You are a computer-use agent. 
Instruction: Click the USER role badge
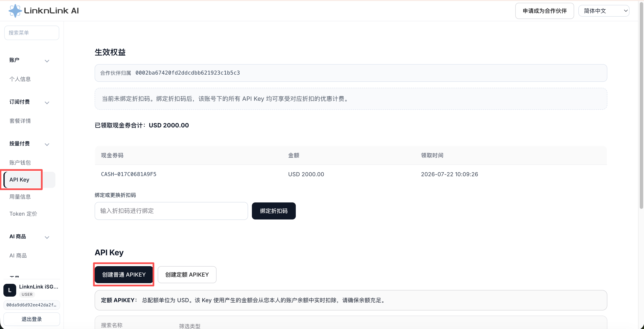(27, 294)
